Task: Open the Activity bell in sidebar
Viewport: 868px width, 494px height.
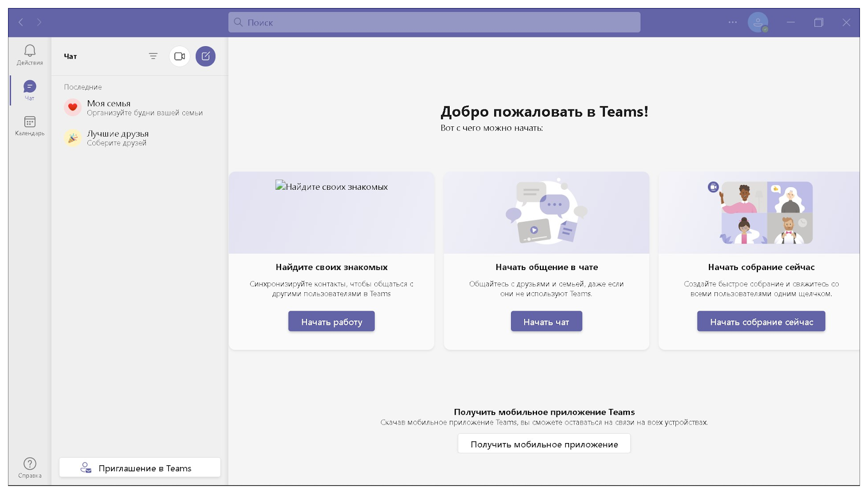Action: coord(30,55)
